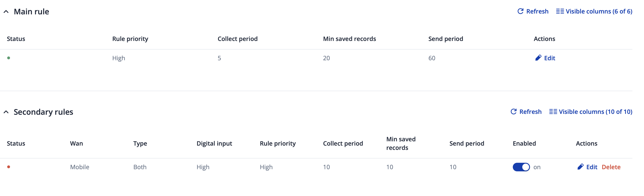
Task: Click the pencil icon in Mobile rule row
Action: [580, 167]
